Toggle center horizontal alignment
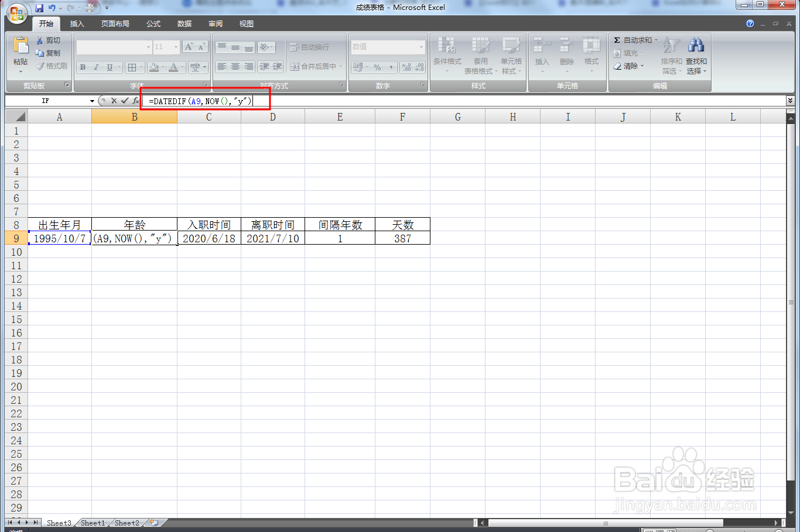800x532 pixels. (235, 67)
